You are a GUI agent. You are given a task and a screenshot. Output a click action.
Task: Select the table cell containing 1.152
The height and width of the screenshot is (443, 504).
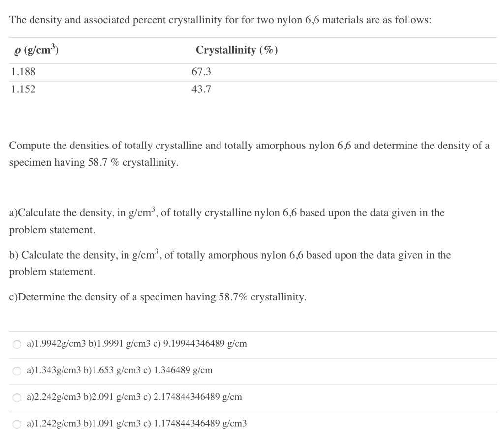pos(23,89)
